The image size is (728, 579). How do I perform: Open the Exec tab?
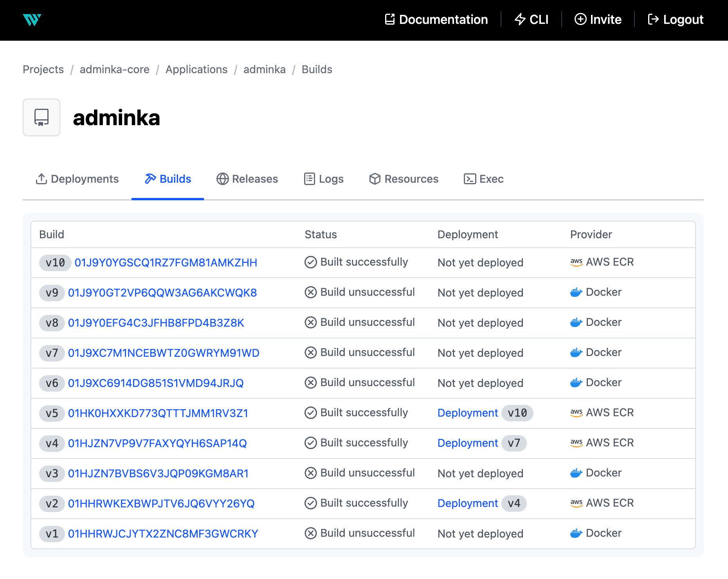pos(483,179)
